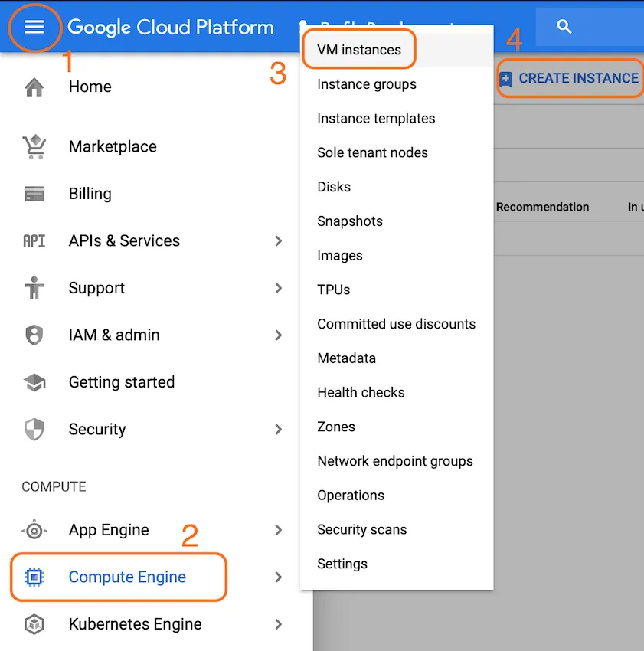Click the Kubernetes Engine hexagon icon

[x=34, y=624]
